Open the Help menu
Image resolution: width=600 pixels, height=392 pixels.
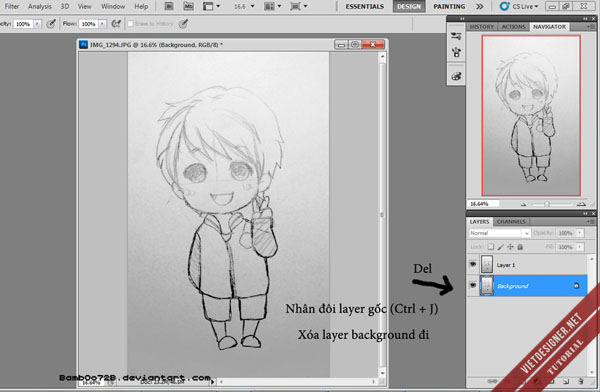(141, 6)
